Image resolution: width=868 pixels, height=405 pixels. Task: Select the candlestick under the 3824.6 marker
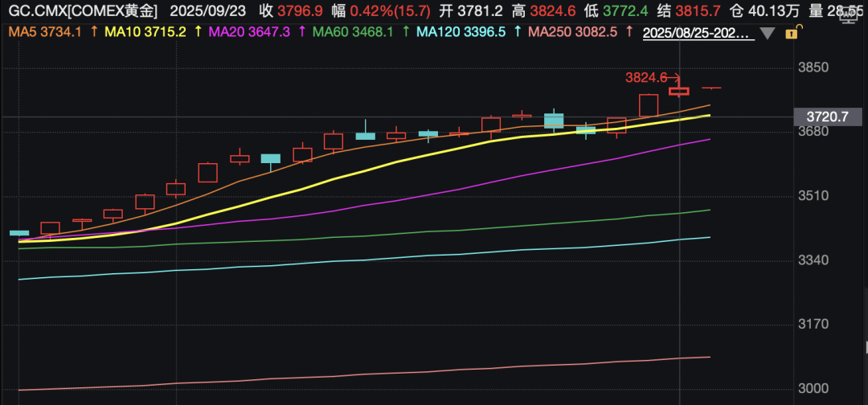679,92
